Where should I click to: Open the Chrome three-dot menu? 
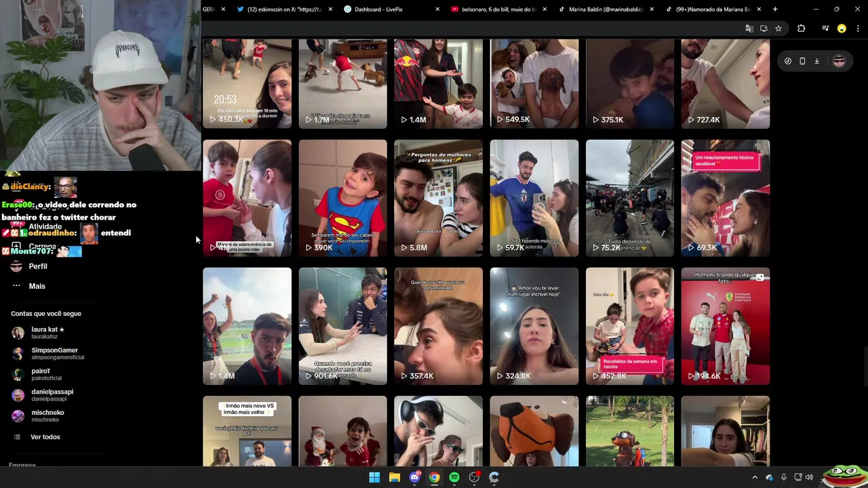[858, 28]
